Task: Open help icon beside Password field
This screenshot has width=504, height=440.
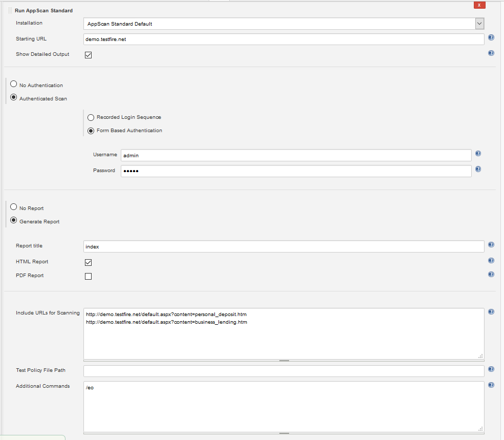Action: coord(478,170)
